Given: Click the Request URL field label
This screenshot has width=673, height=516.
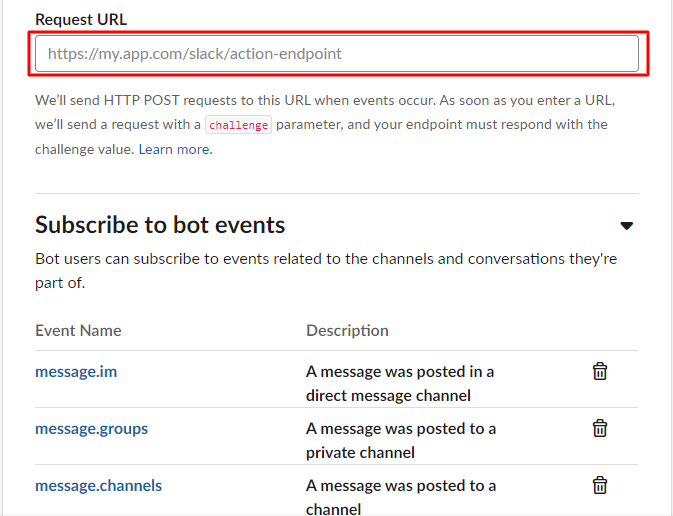Looking at the screenshot, I should tap(81, 19).
